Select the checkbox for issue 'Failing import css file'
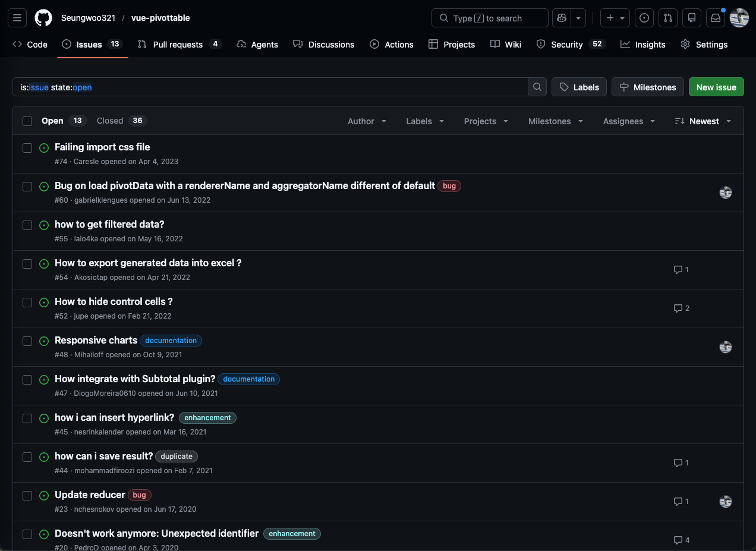Viewport: 756px width, 551px height. click(27, 147)
